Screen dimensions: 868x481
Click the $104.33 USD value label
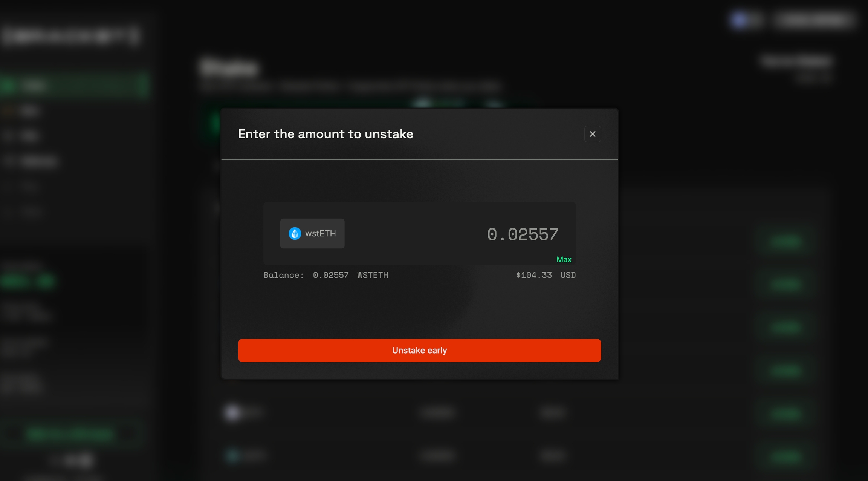[546, 275]
